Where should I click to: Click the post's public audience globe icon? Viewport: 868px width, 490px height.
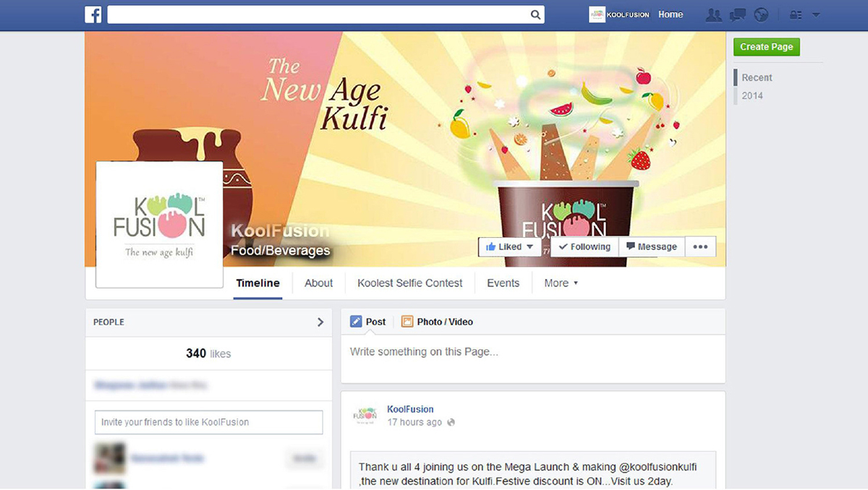point(451,422)
